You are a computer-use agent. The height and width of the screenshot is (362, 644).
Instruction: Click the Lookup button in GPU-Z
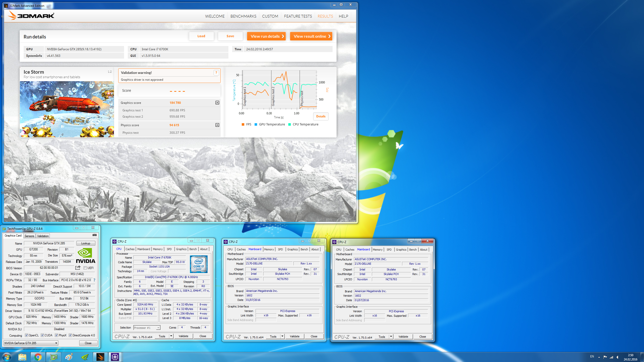[x=86, y=243]
